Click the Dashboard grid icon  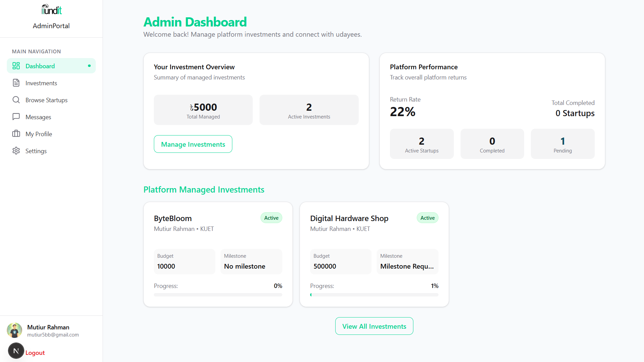click(16, 66)
